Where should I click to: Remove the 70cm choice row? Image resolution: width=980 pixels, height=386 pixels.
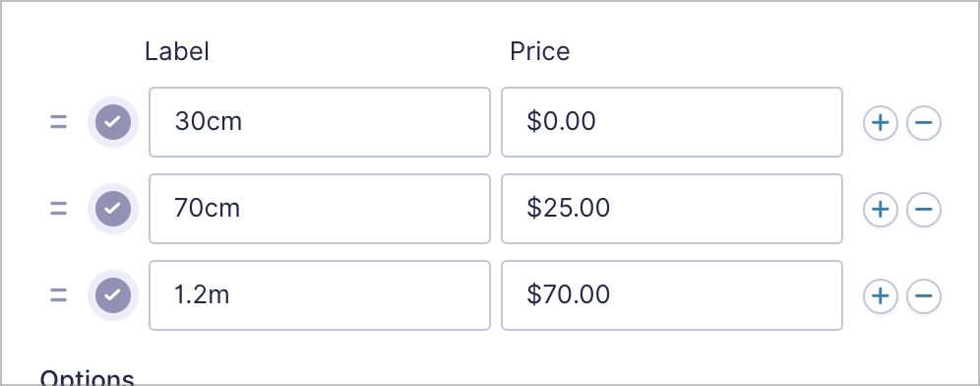(923, 209)
